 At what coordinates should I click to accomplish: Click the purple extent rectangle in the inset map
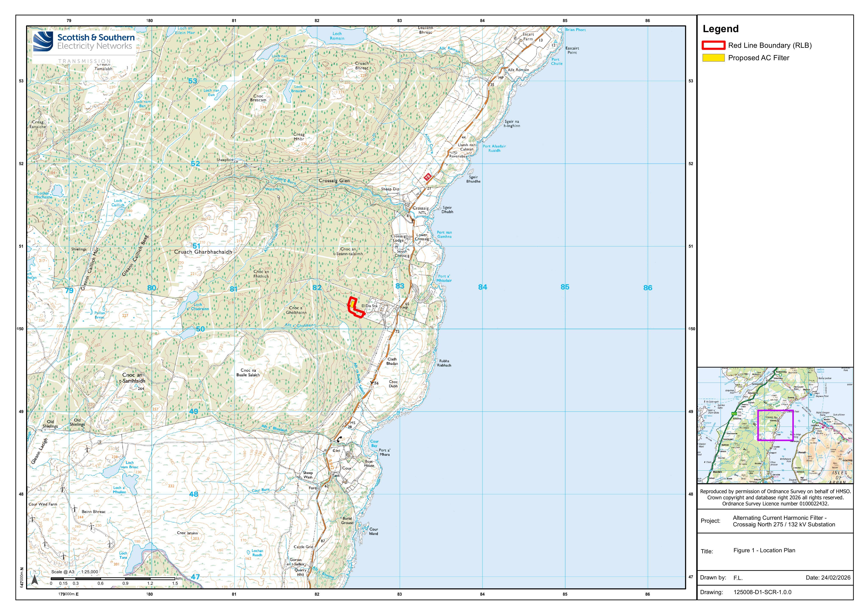[x=775, y=425]
